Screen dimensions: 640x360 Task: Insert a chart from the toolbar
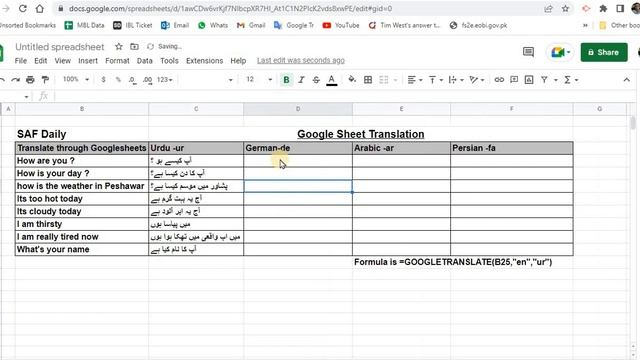click(529, 80)
